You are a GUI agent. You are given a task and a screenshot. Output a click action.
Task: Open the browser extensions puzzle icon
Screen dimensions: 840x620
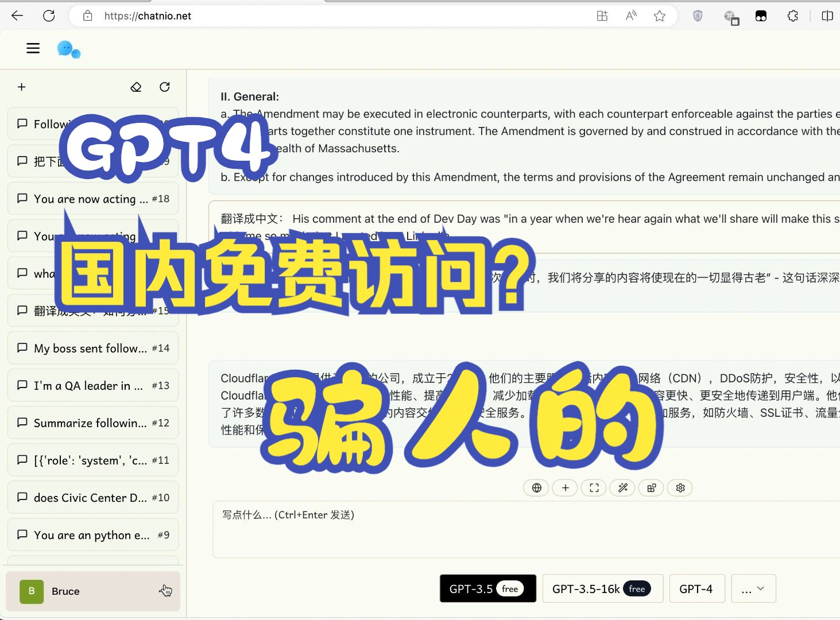click(793, 16)
